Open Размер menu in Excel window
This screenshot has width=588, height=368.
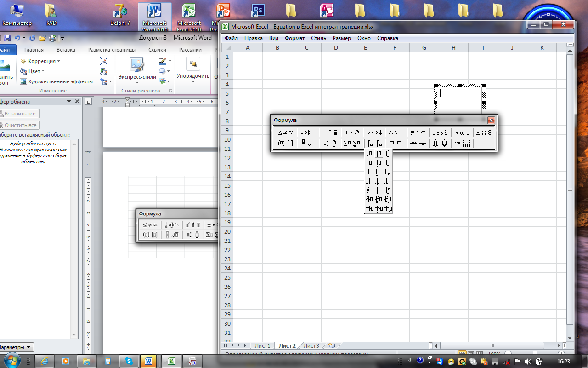(x=342, y=38)
